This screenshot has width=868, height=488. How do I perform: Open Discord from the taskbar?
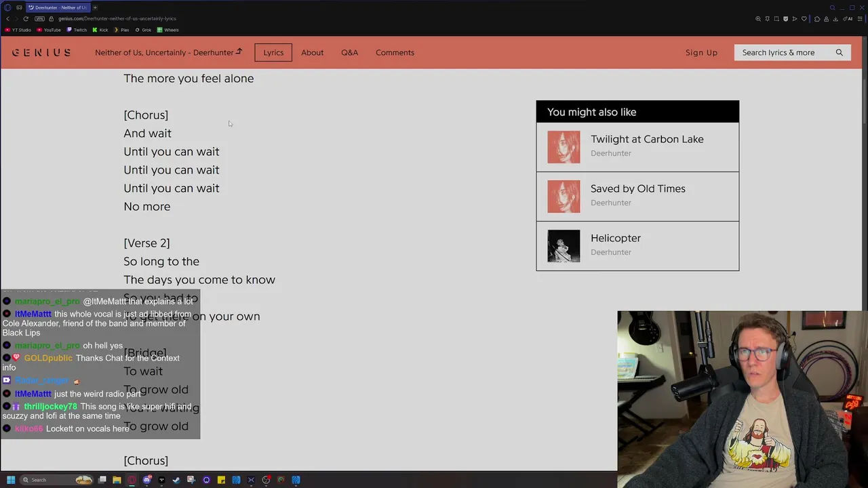[x=146, y=480]
